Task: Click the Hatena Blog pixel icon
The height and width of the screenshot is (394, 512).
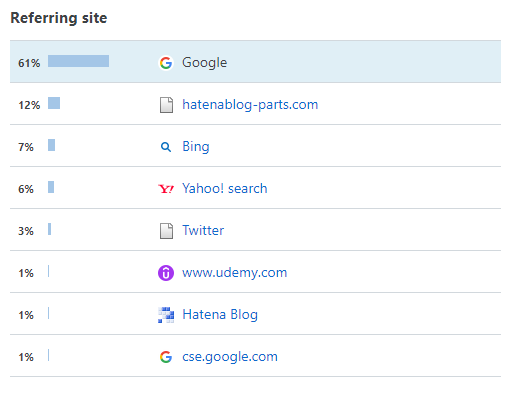Action: pos(166,315)
